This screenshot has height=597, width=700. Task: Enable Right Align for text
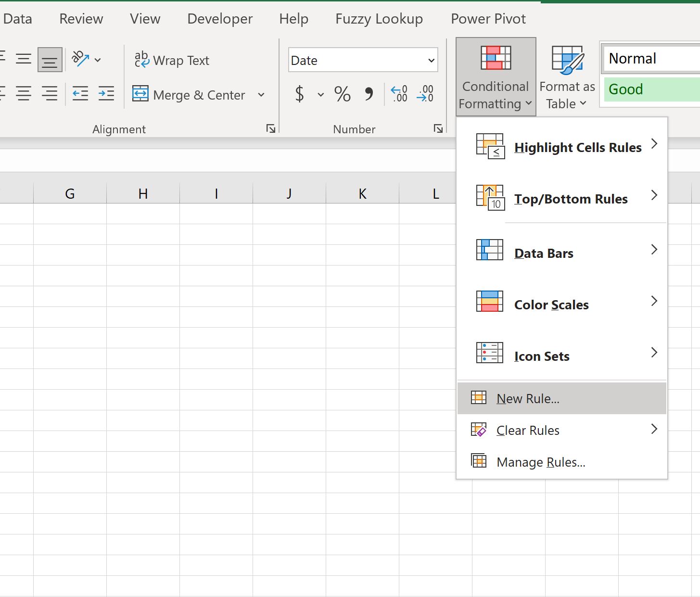pyautogui.click(x=50, y=94)
